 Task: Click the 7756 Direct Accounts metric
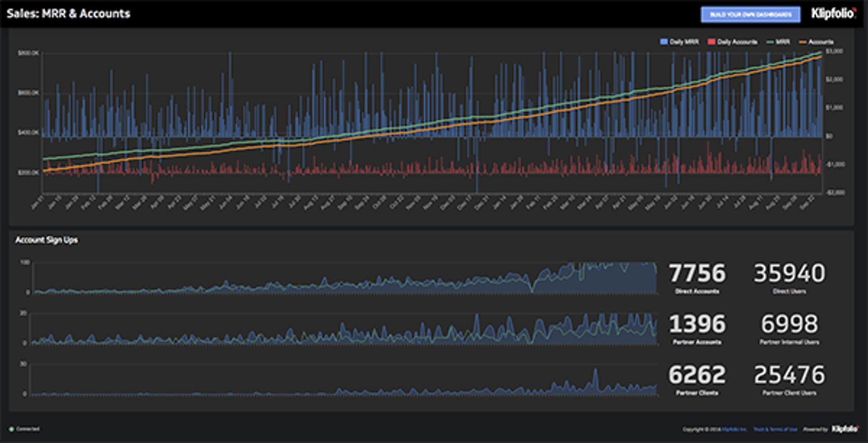tap(697, 273)
